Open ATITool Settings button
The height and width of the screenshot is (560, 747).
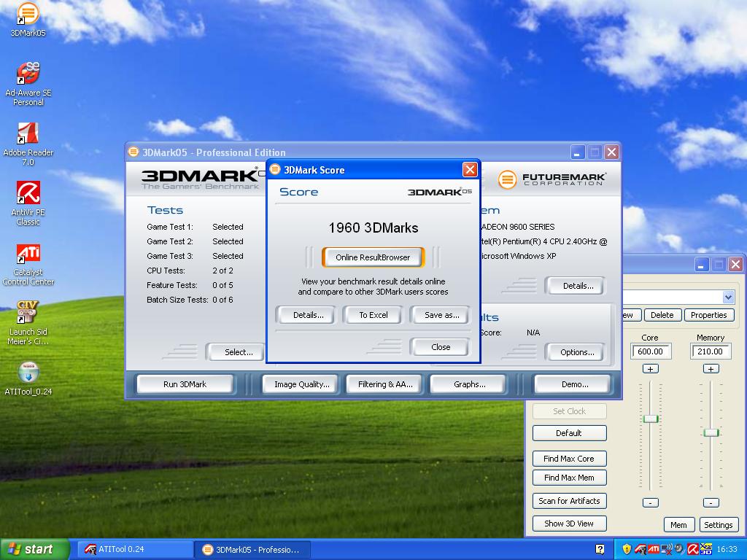point(718,525)
